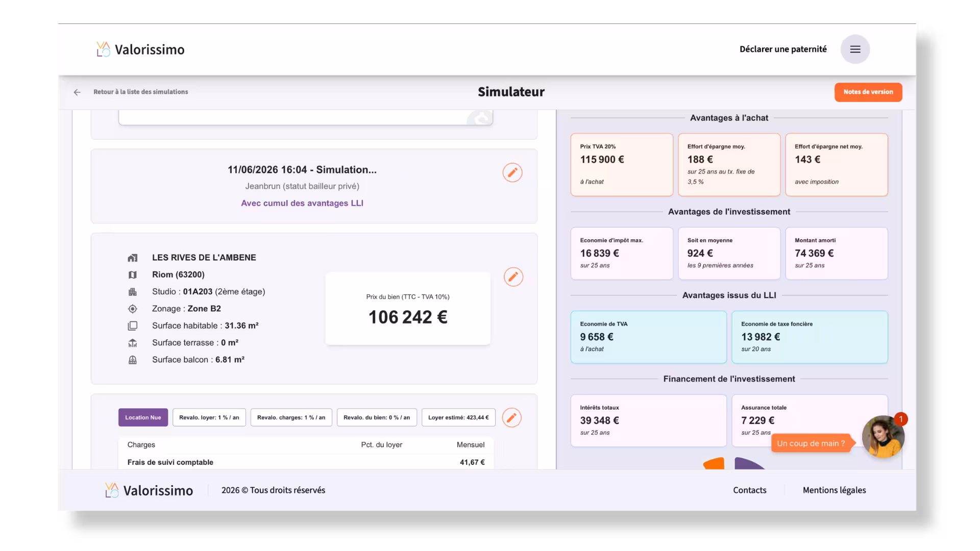Click Un coup de main ? bubble

[x=811, y=443]
